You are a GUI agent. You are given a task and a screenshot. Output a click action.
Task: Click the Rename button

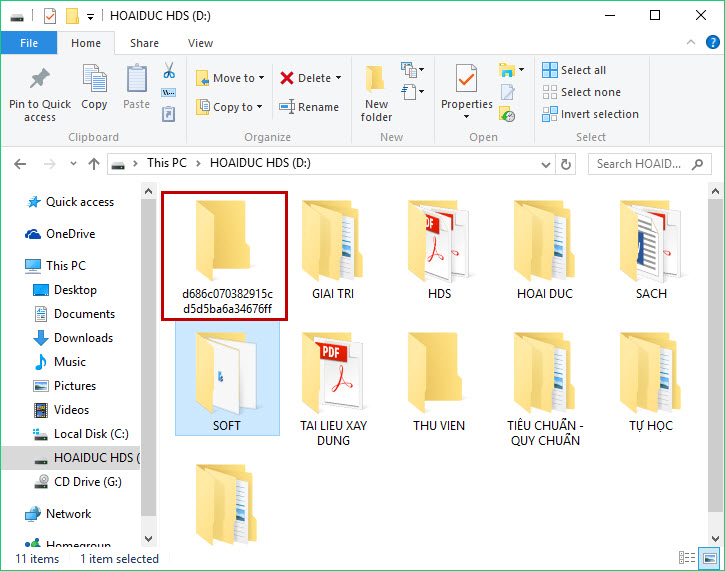pos(309,107)
